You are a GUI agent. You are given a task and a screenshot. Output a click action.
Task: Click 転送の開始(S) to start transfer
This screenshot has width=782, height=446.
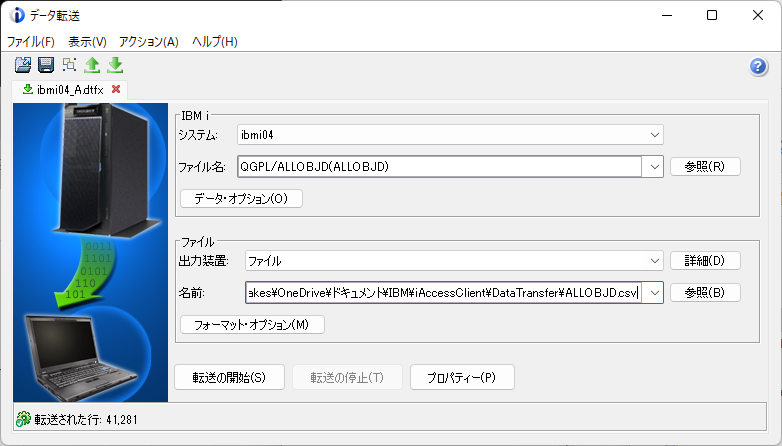(229, 377)
